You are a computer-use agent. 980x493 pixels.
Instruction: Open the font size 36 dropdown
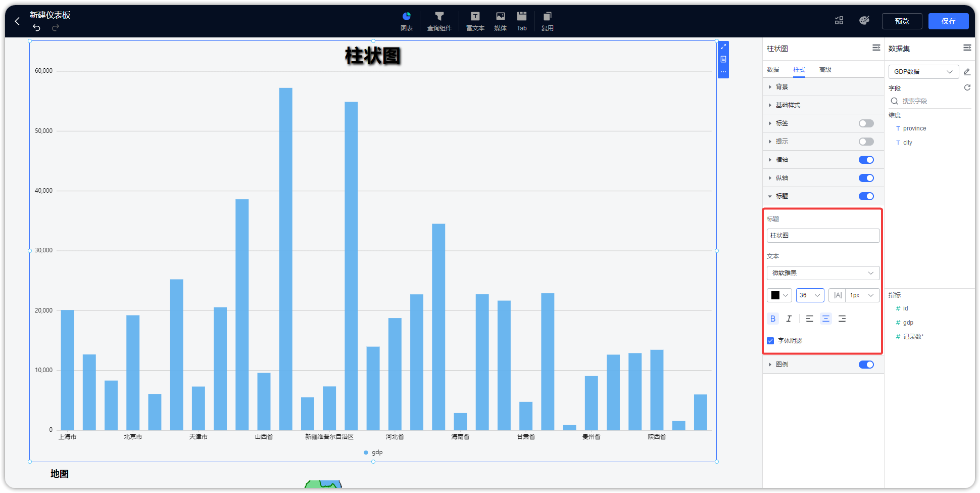point(810,295)
